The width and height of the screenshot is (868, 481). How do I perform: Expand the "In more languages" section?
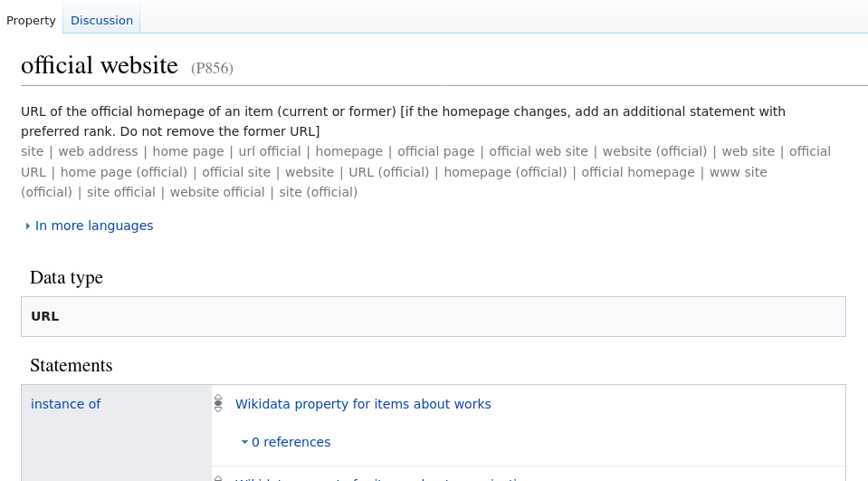pos(93,226)
